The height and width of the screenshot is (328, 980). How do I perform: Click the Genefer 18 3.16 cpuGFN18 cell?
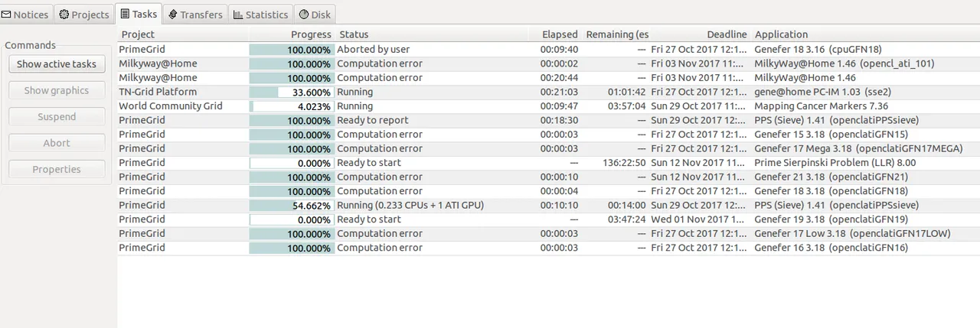(818, 50)
